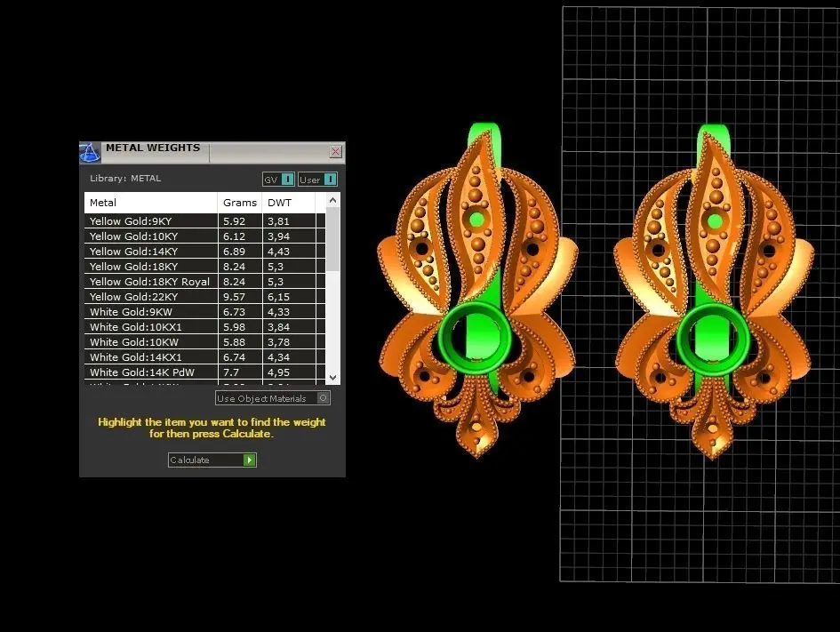Sort by the Grams column header
This screenshot has width=840, height=632.
[x=240, y=203]
